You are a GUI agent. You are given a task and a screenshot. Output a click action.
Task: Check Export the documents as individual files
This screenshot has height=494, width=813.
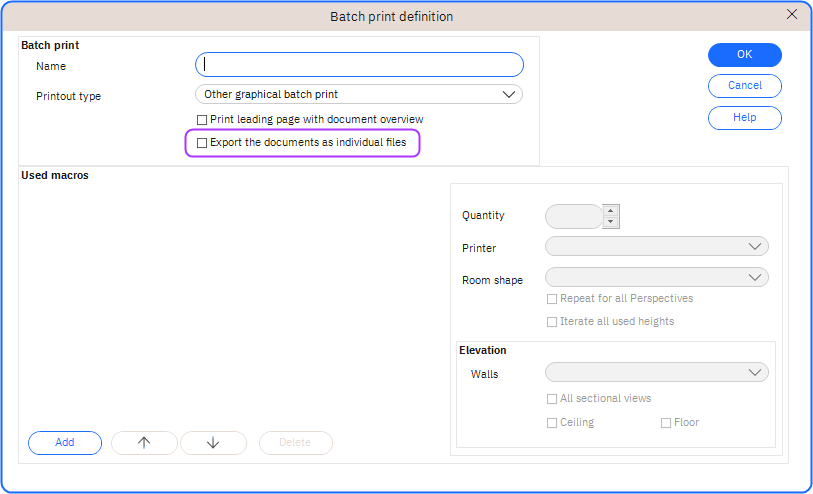202,143
